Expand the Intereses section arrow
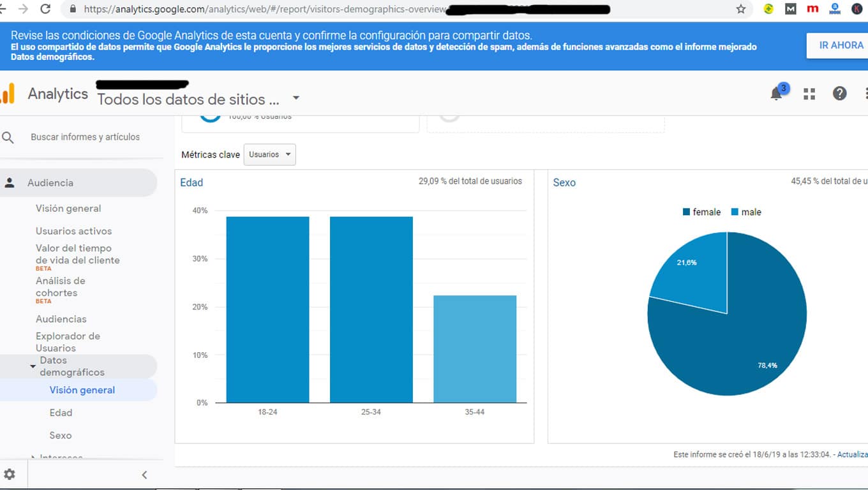868x490 pixels. 33,457
